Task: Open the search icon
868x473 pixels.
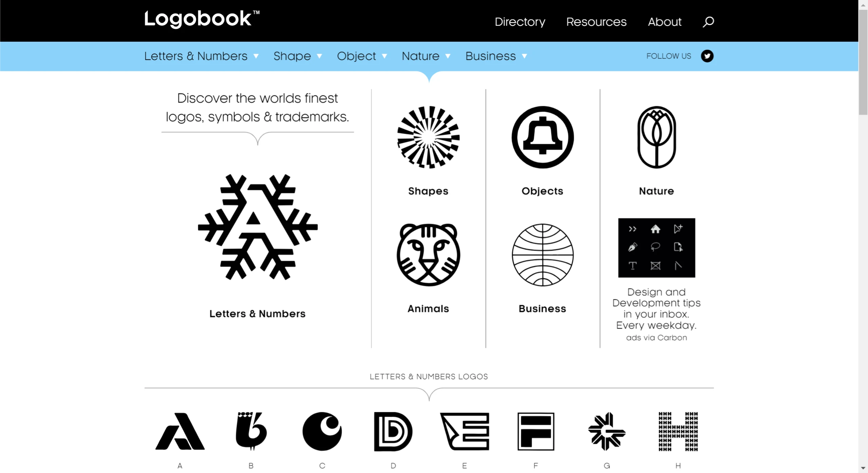Action: point(708,22)
